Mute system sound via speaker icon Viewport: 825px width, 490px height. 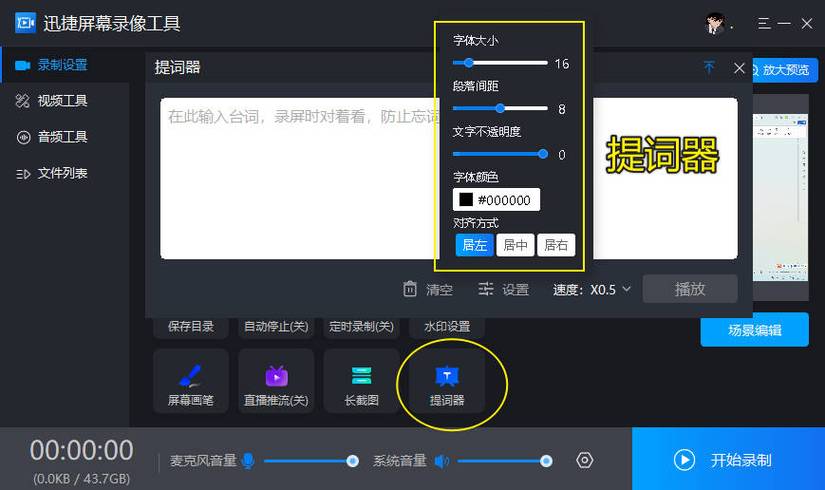pos(441,461)
